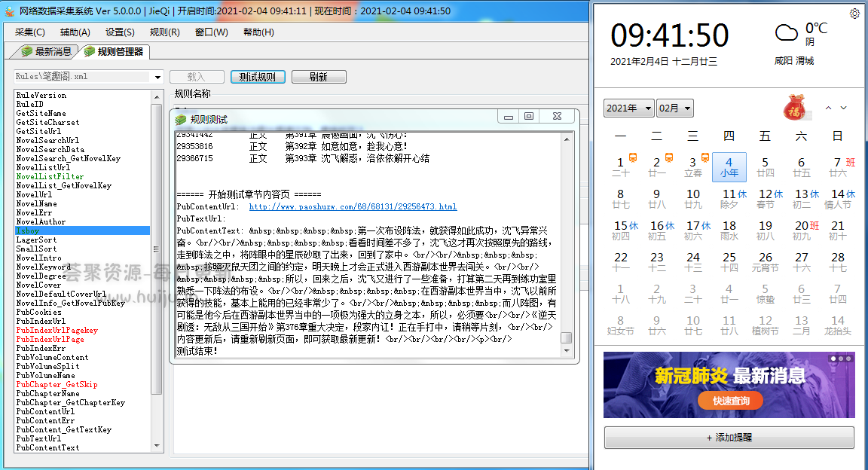Select the highlighted Isboy entry
Viewport: 868px width, 470px height.
pos(82,230)
